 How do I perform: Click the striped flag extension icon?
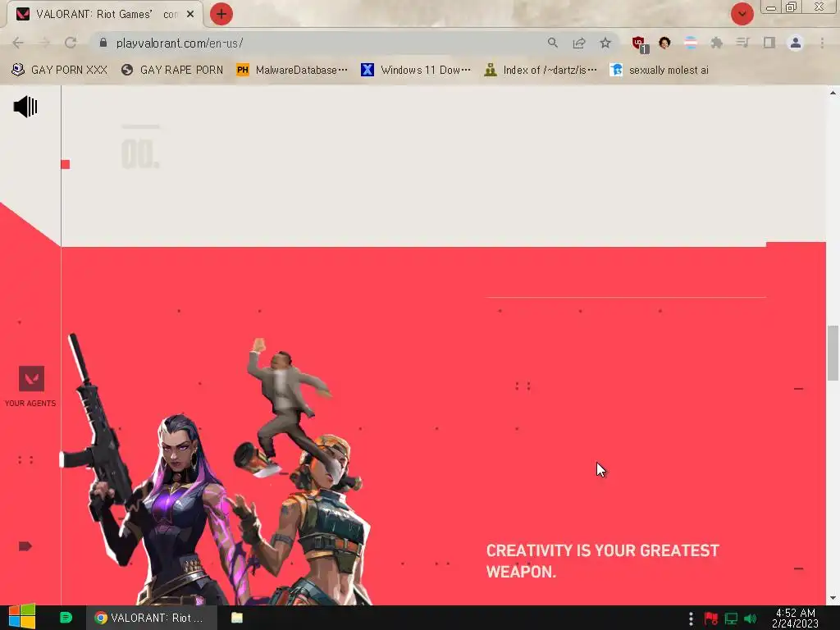click(691, 43)
